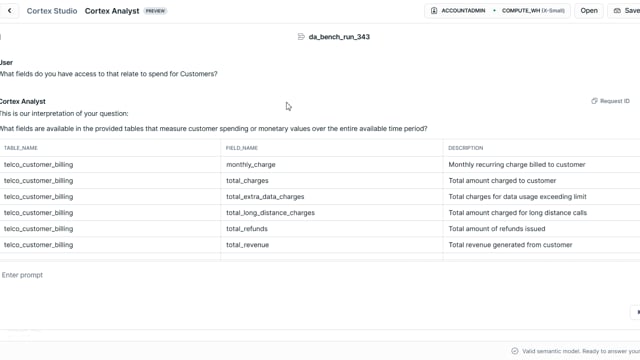The width and height of the screenshot is (640, 360).
Task: Click the Open button
Action: point(589,11)
